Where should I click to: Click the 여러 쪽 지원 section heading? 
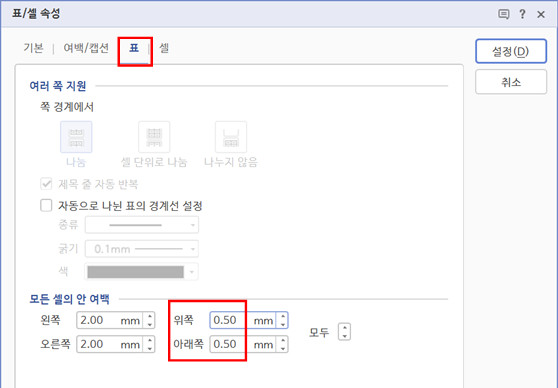point(58,86)
